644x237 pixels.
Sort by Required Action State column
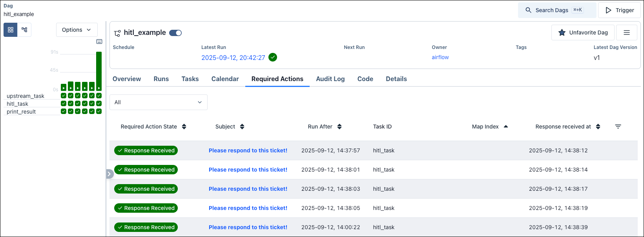(x=184, y=127)
